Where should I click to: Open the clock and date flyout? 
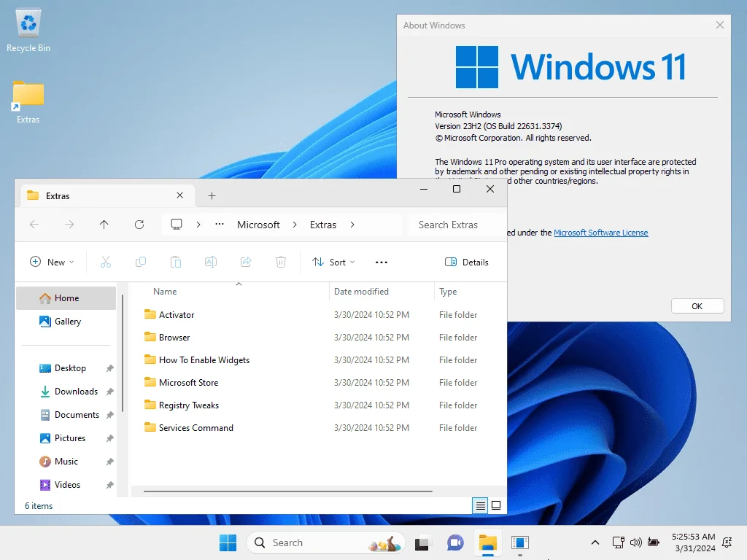tap(693, 542)
